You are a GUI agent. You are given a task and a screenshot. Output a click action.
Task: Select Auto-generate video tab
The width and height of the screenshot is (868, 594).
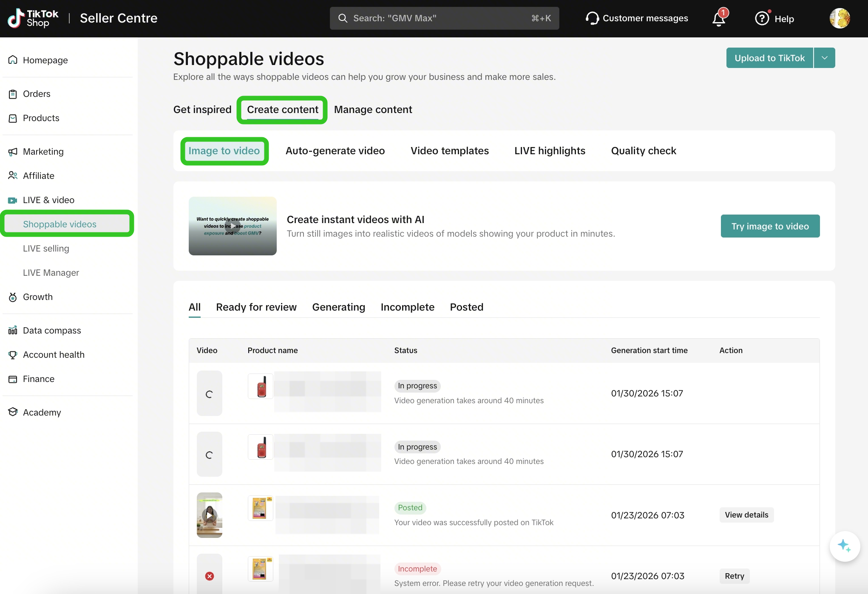(335, 151)
